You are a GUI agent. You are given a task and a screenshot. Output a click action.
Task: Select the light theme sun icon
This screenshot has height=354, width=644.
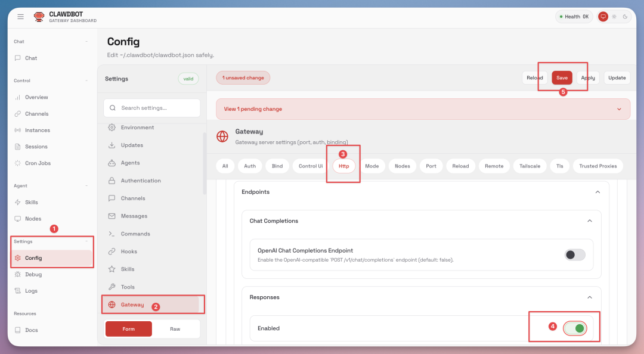click(x=614, y=17)
